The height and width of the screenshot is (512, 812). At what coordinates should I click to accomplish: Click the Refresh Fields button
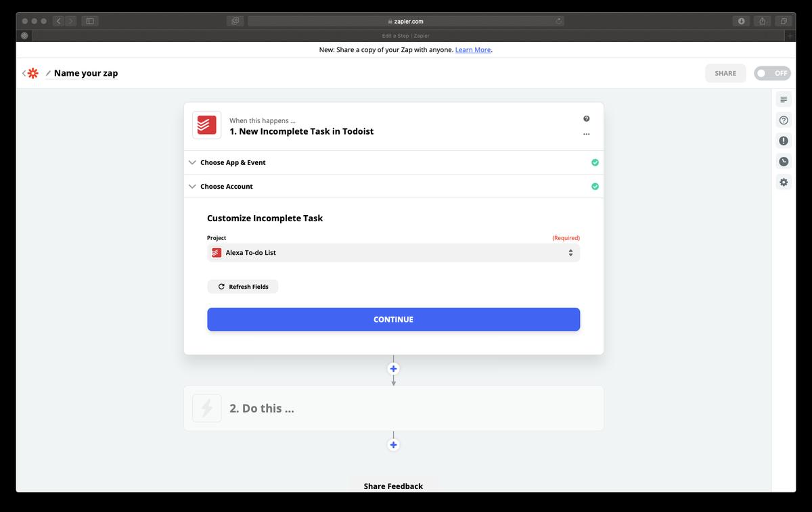click(x=243, y=287)
